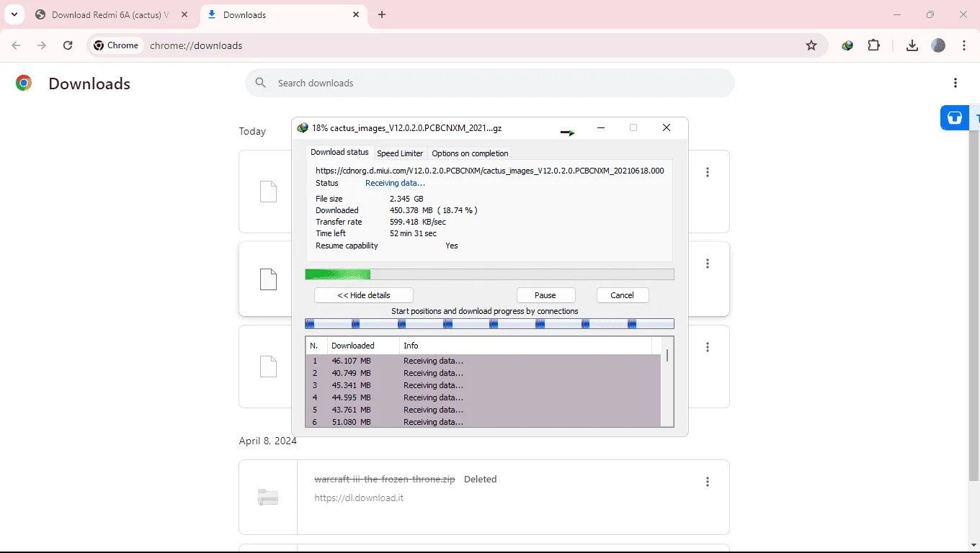The width and height of the screenshot is (980, 553).
Task: Click the Today date heading
Action: tap(252, 131)
